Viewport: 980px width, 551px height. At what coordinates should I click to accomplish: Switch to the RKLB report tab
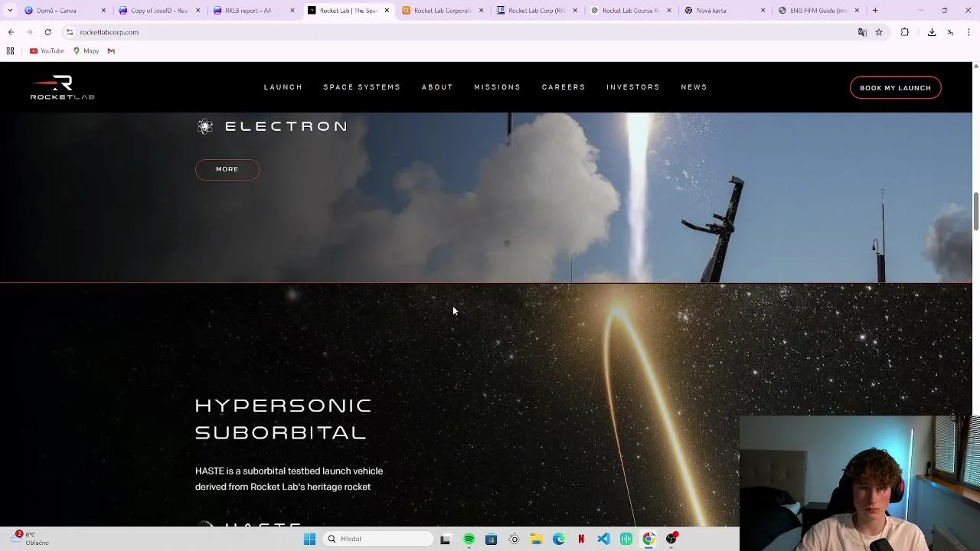[x=253, y=11]
